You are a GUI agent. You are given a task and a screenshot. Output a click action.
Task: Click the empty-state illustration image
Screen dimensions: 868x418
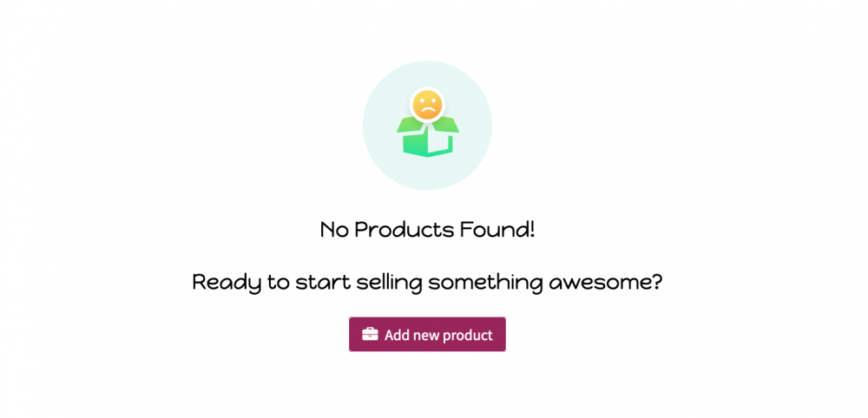pos(427,126)
